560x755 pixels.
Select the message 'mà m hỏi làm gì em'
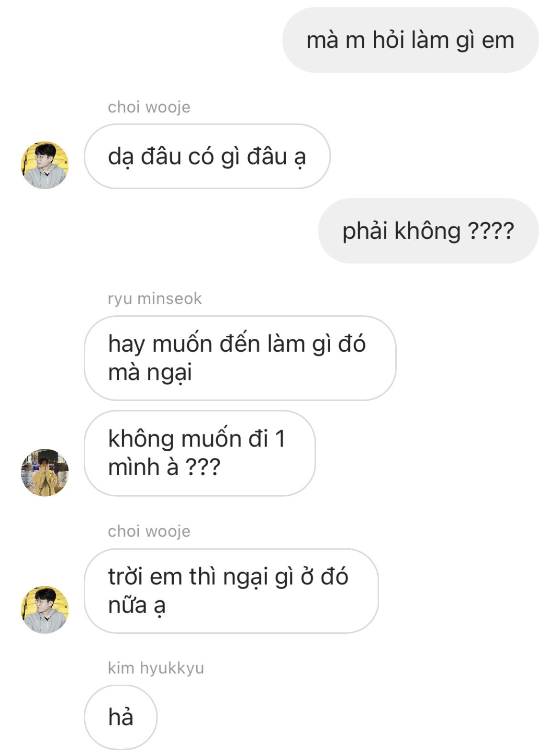point(410,40)
